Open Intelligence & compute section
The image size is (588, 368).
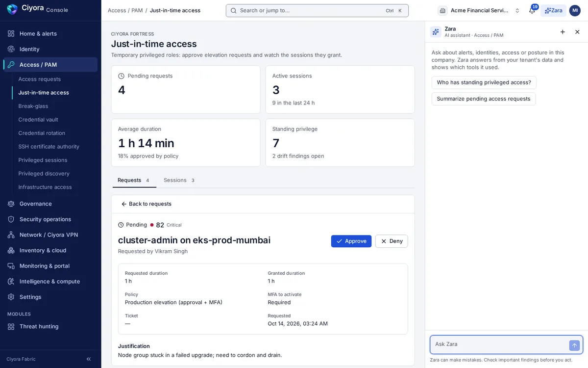tap(50, 281)
